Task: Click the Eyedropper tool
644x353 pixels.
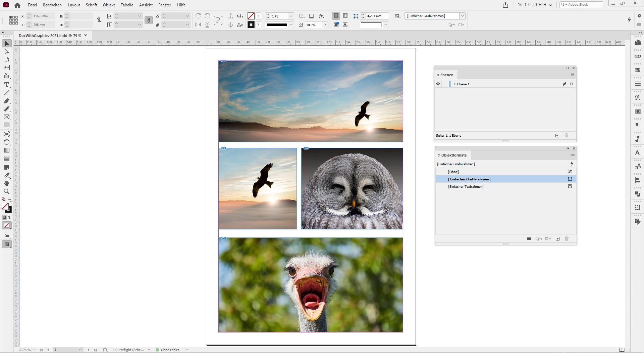Action: [x=7, y=175]
